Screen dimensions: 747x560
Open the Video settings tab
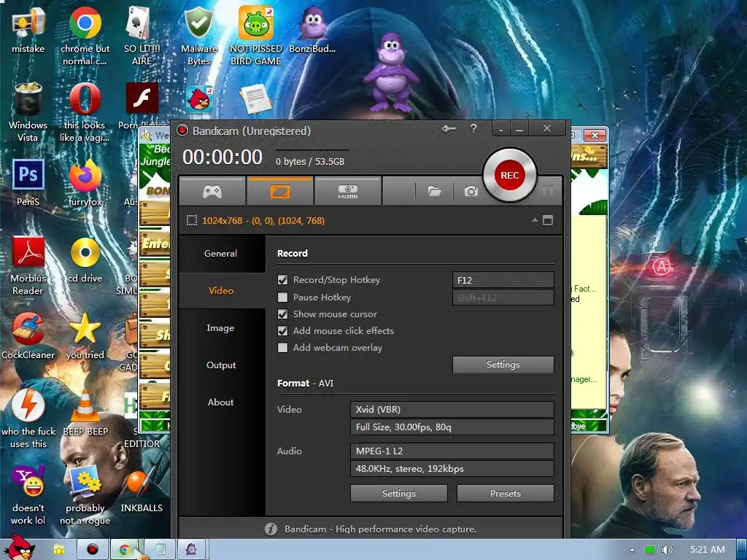(220, 290)
